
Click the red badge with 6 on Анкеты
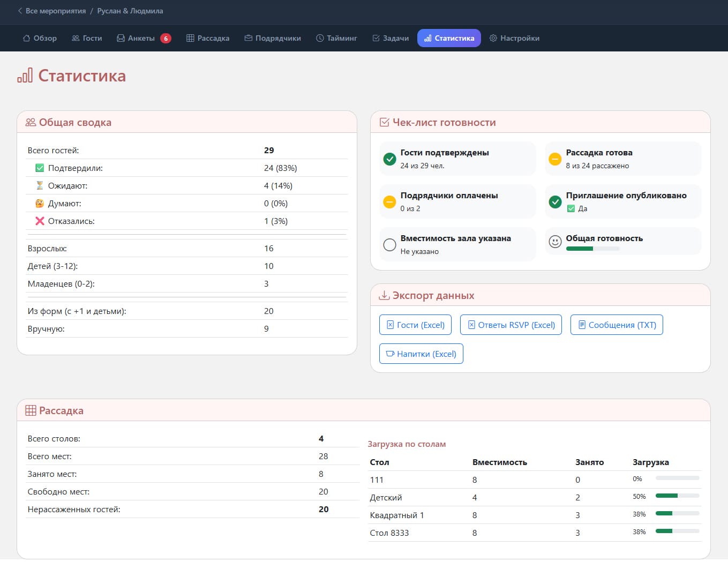[x=166, y=38]
